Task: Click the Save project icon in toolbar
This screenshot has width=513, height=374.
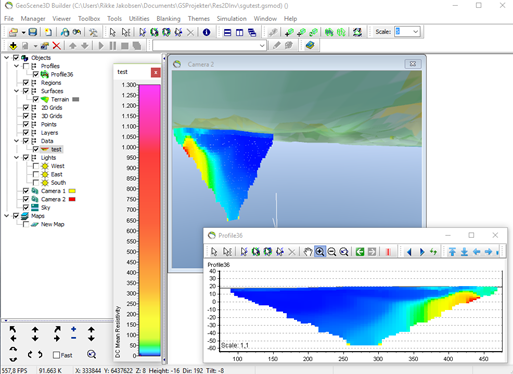Action: pos(32,32)
